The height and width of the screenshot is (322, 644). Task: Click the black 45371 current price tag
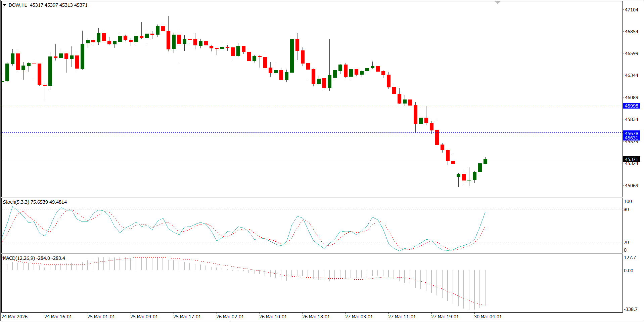(x=631, y=159)
